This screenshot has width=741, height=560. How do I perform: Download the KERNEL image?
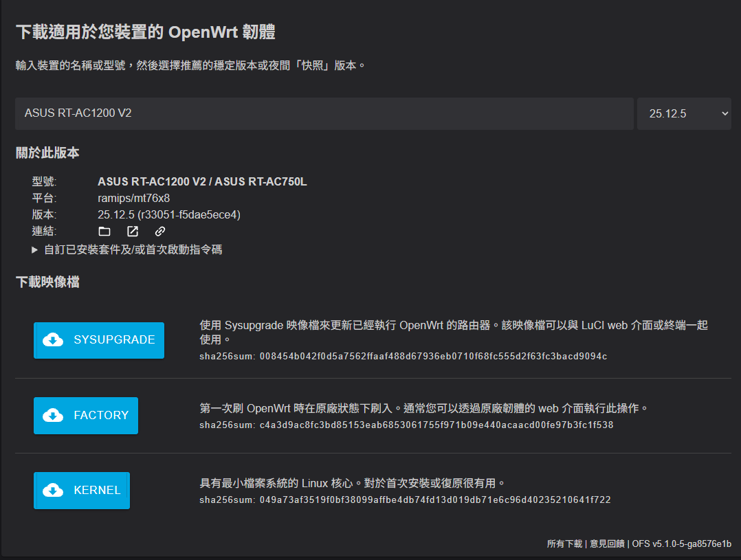[x=82, y=491]
